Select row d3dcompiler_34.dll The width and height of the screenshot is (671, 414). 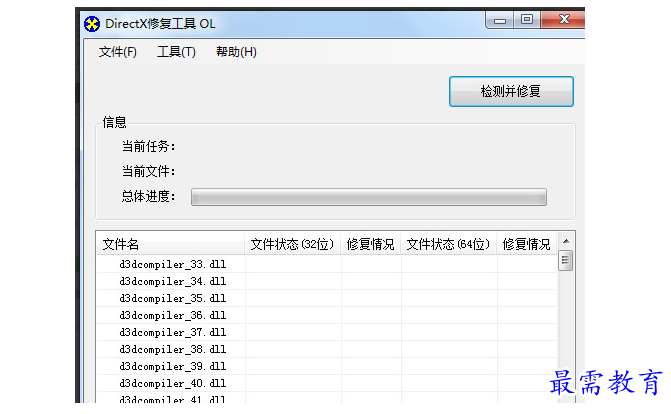(x=327, y=281)
